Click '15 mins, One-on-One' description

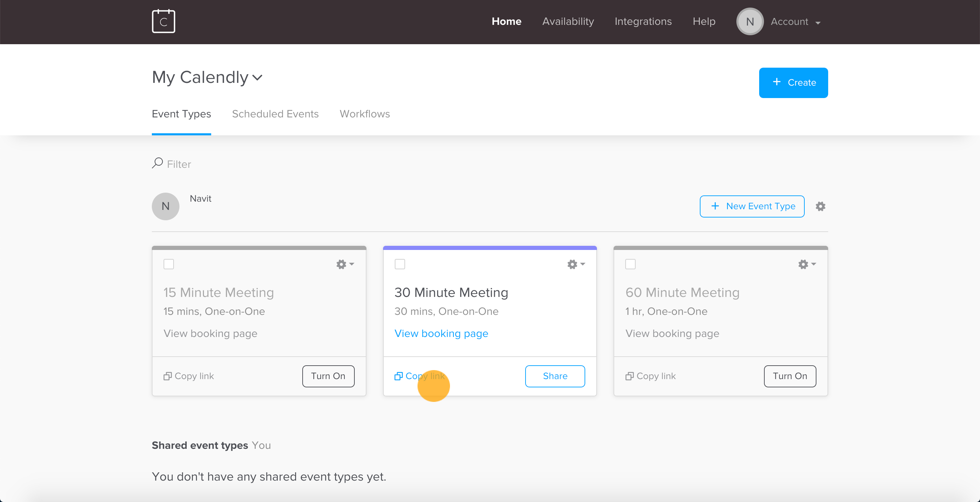[214, 311]
